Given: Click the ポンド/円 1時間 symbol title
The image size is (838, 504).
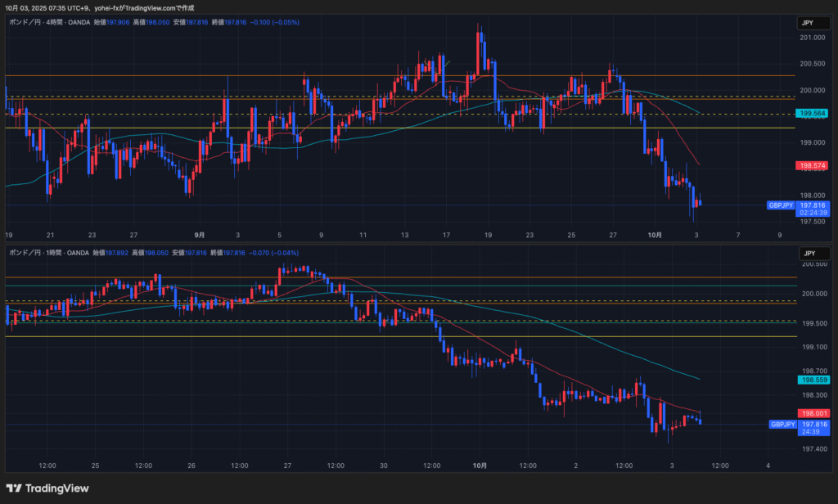Looking at the screenshot, I should pyautogui.click(x=44, y=254).
